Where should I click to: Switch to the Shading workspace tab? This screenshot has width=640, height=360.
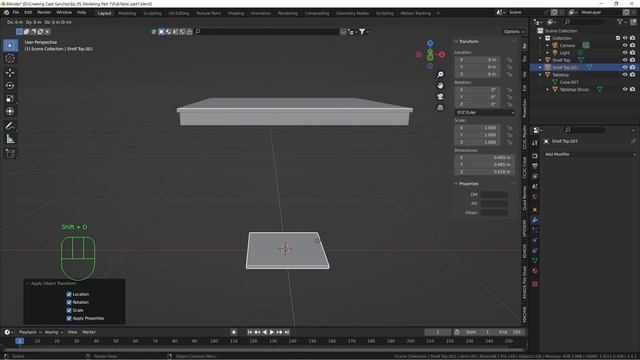click(x=236, y=13)
